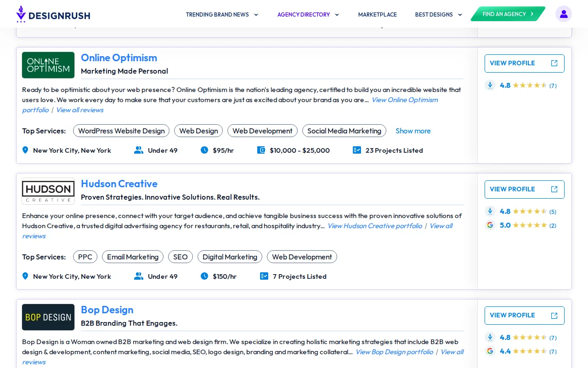Viewport: 588px width, 368px height.
Task: Click Find An Agency button
Action: pos(508,14)
